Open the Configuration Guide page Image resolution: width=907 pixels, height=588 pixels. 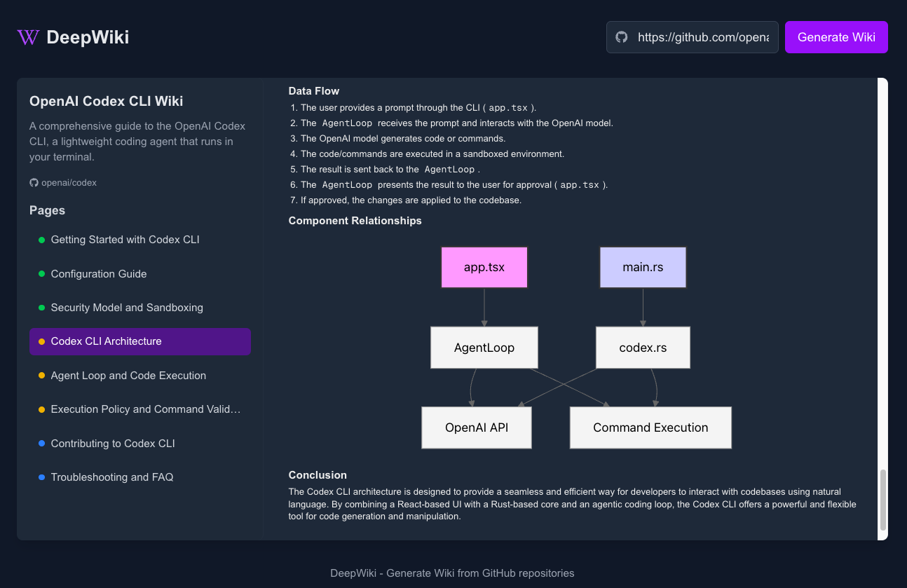pos(140,274)
